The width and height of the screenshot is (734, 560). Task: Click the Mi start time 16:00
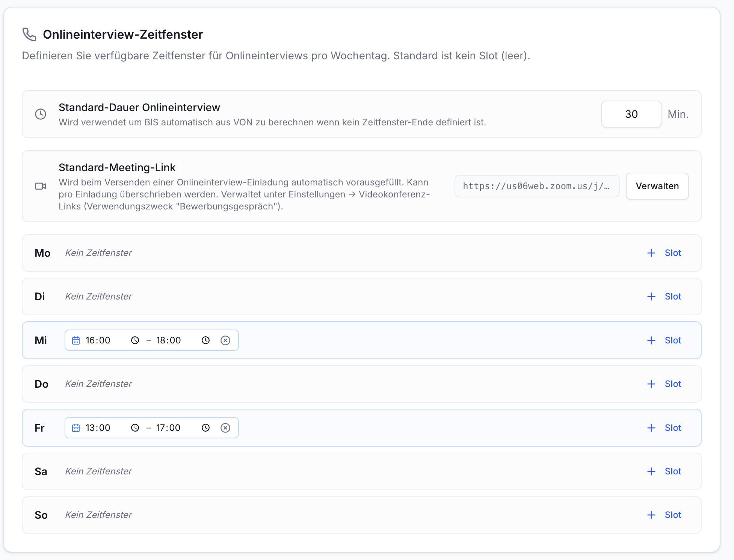(98, 340)
